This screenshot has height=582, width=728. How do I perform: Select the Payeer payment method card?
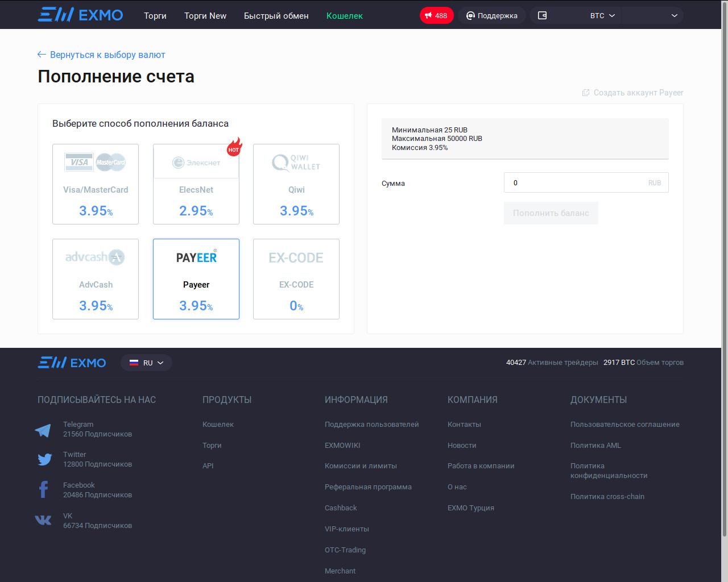click(196, 279)
